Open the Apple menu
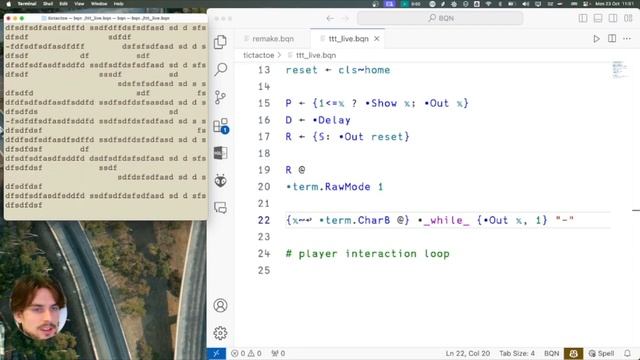Screen dimensions: 640x360 [8, 4]
